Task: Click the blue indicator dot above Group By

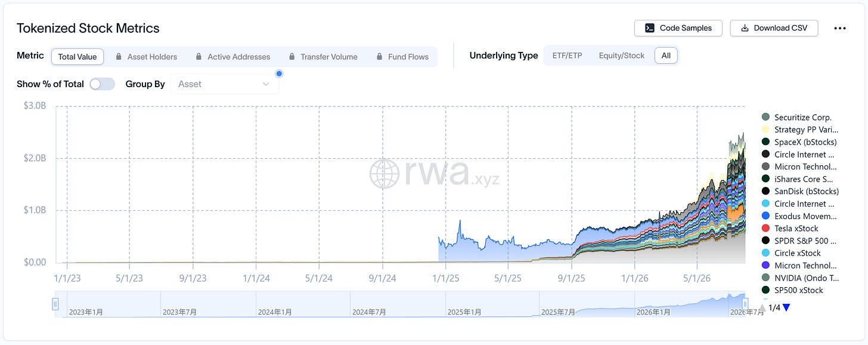Action: (x=279, y=73)
